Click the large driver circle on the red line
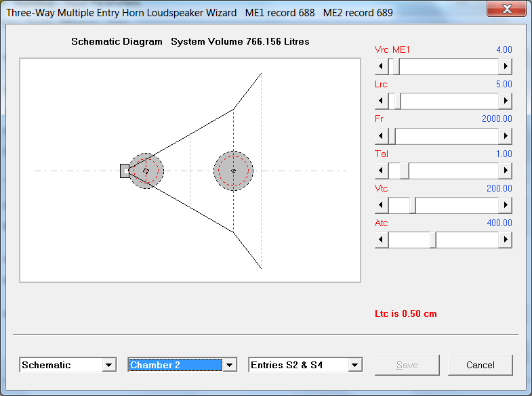 pyautogui.click(x=233, y=171)
